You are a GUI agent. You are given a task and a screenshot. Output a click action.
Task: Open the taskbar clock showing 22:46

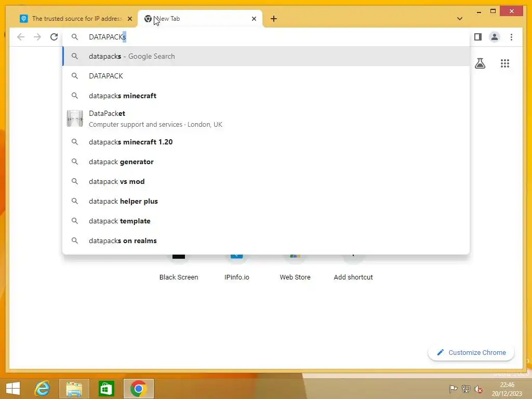click(x=507, y=389)
